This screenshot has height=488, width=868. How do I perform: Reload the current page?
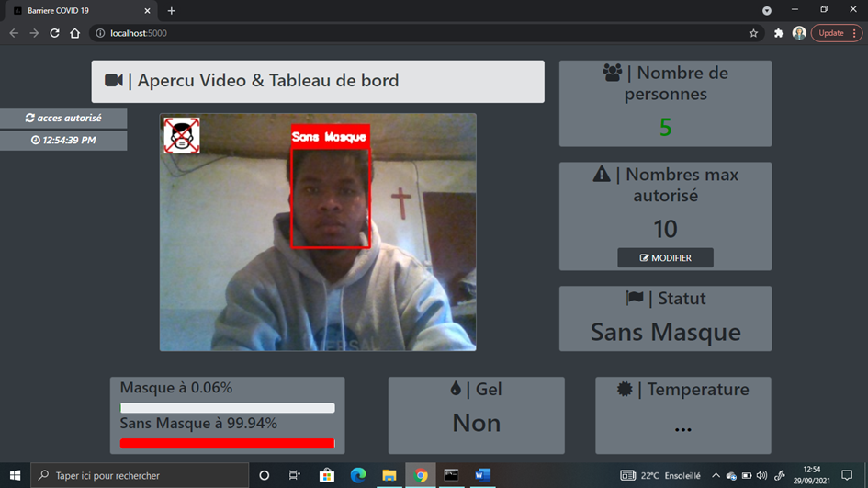[54, 33]
